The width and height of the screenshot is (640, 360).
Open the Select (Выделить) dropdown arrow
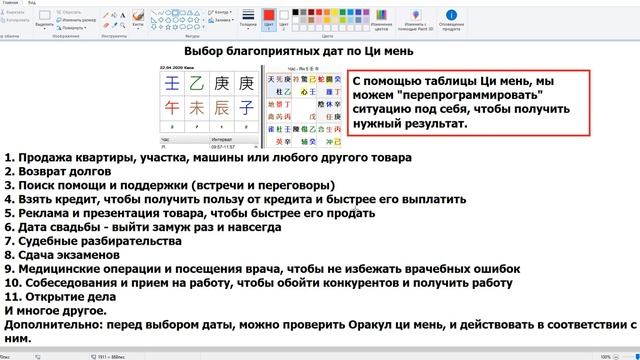point(44,29)
